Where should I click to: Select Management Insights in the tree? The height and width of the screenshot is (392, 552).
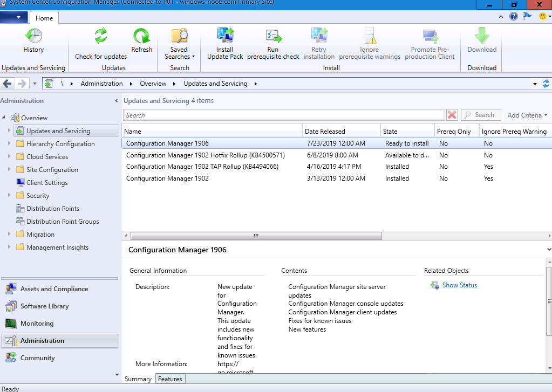(x=57, y=247)
